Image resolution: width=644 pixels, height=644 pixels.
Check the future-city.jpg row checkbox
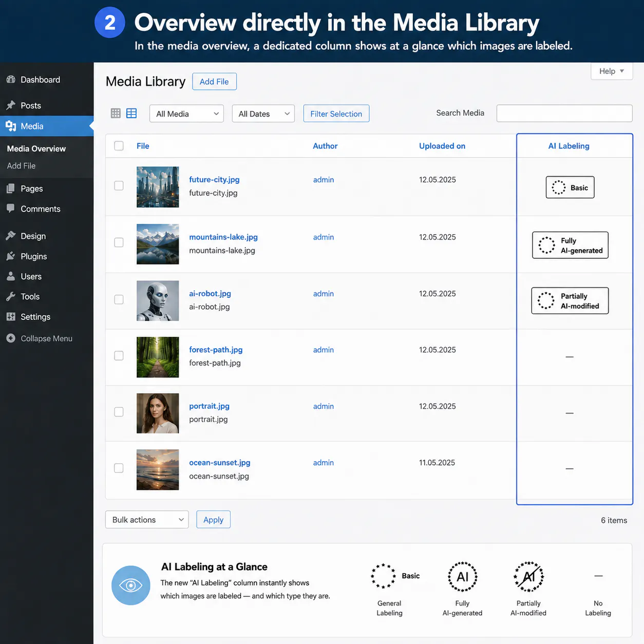(119, 185)
